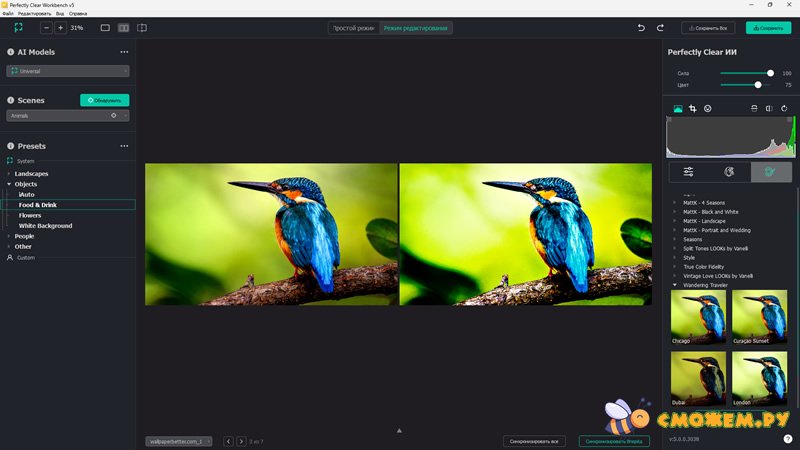Image resolution: width=800 pixels, height=450 pixels.
Task: Select the split compare view icon
Action: click(x=142, y=28)
